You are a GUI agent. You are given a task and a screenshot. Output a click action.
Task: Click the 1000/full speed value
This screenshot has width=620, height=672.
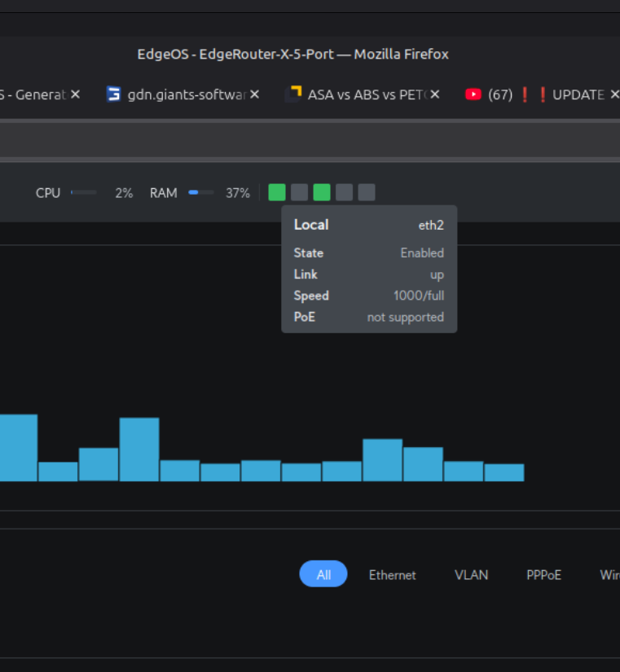point(419,296)
